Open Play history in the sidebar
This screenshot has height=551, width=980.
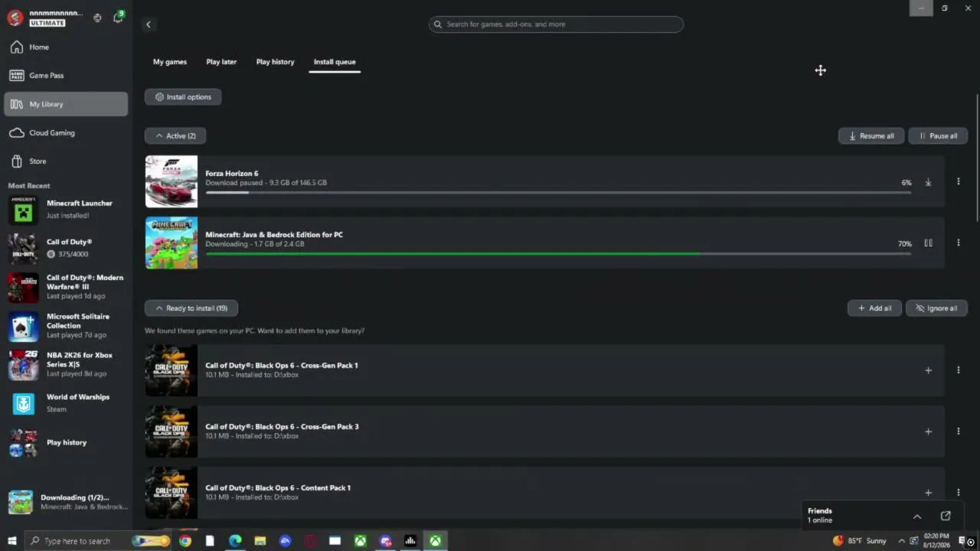[66, 443]
